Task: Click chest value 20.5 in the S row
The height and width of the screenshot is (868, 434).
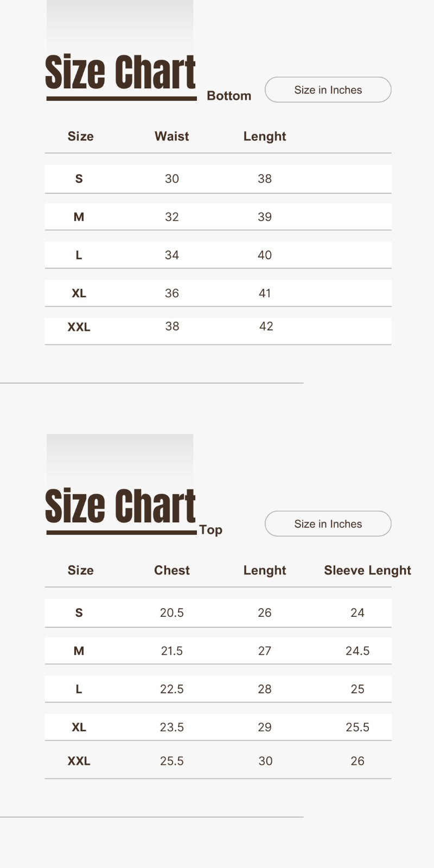Action: [171, 613]
